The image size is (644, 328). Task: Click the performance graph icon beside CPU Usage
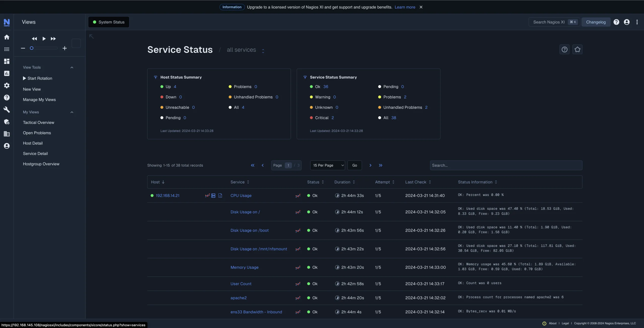(x=298, y=196)
